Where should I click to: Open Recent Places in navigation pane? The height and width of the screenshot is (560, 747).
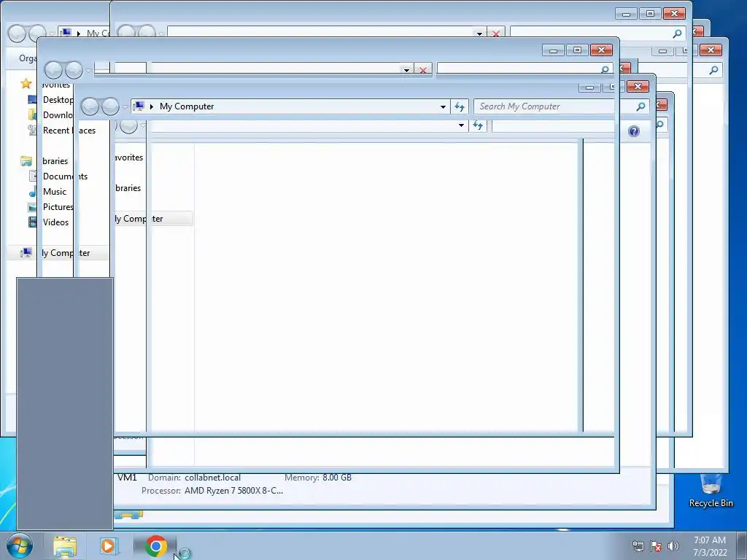pos(69,131)
